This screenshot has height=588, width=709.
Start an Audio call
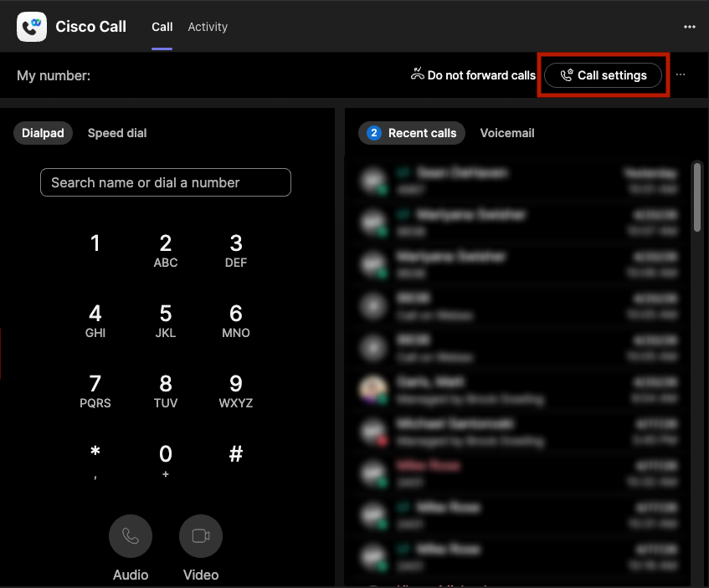131,536
